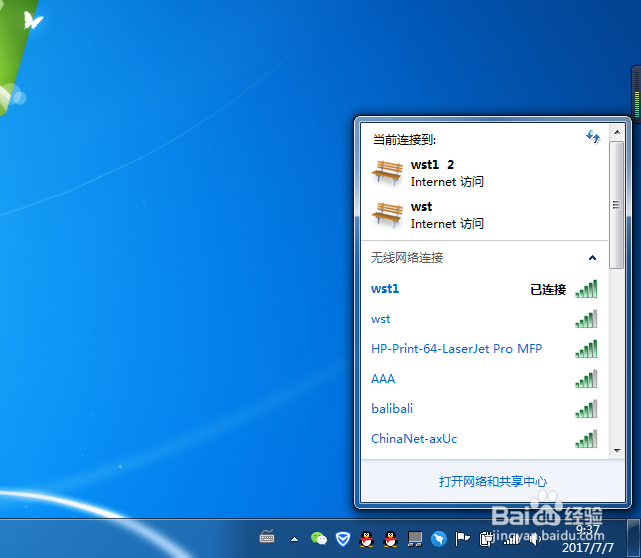Click the wst current connection name
Viewport: 641px width, 558px height.
421,207
